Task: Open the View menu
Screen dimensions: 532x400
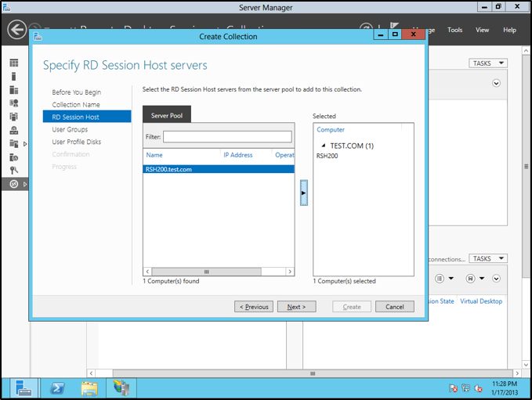Action: point(483,30)
